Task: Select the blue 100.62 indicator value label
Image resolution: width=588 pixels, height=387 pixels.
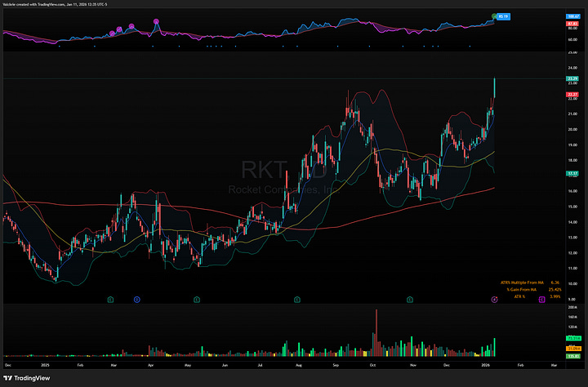Action: click(573, 16)
